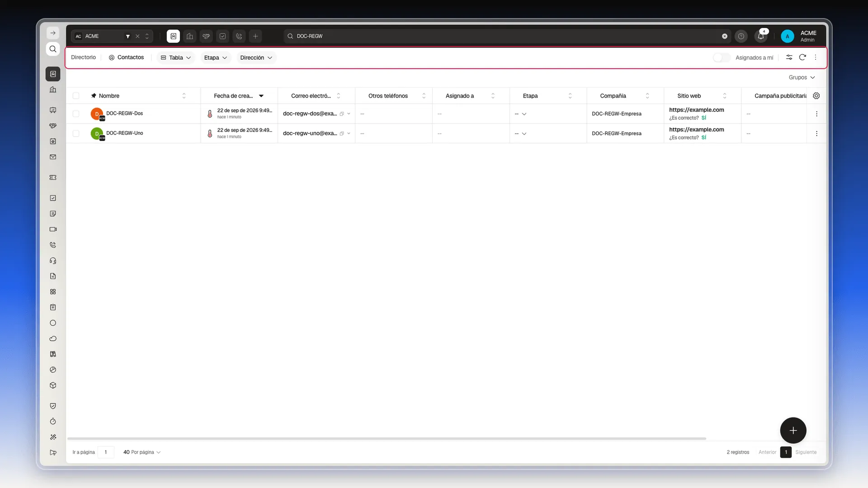The height and width of the screenshot is (488, 868).
Task: Select the Contactos breadcrumb tab
Action: pyautogui.click(x=127, y=57)
